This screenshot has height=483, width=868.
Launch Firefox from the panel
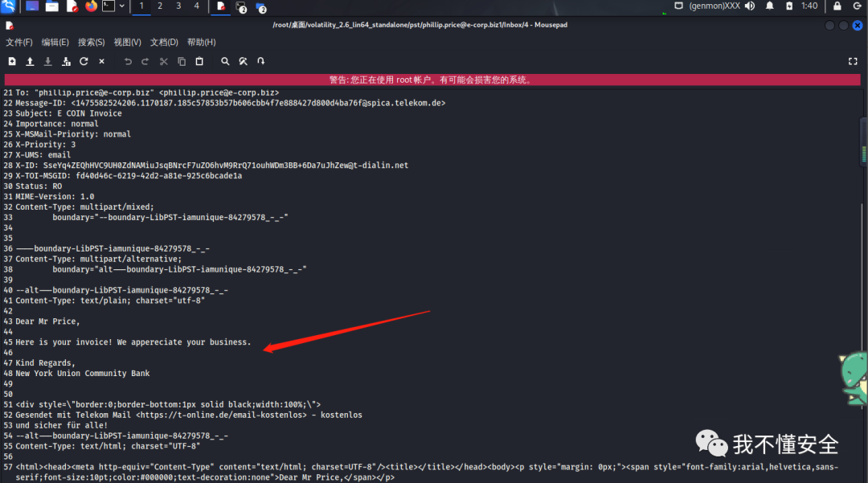pos(91,6)
